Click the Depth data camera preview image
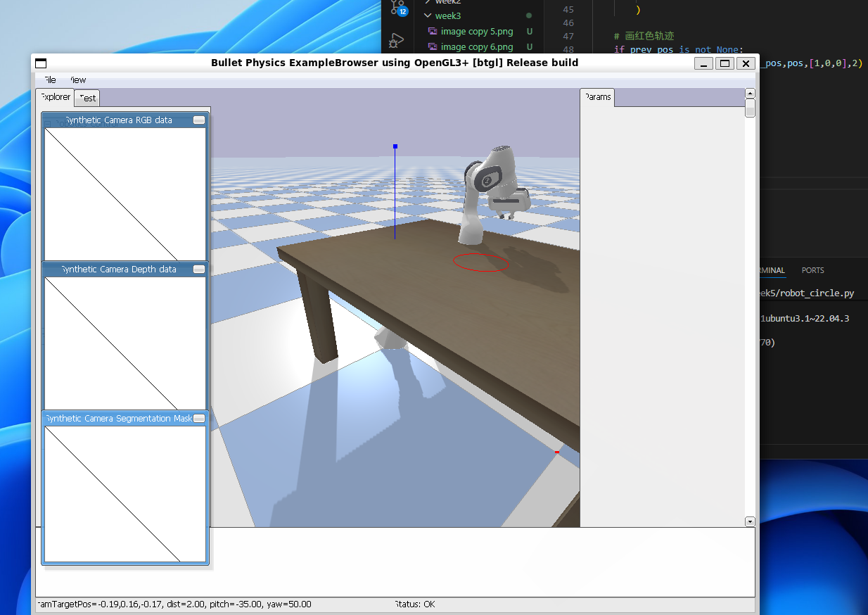The width and height of the screenshot is (868, 615). (x=125, y=343)
